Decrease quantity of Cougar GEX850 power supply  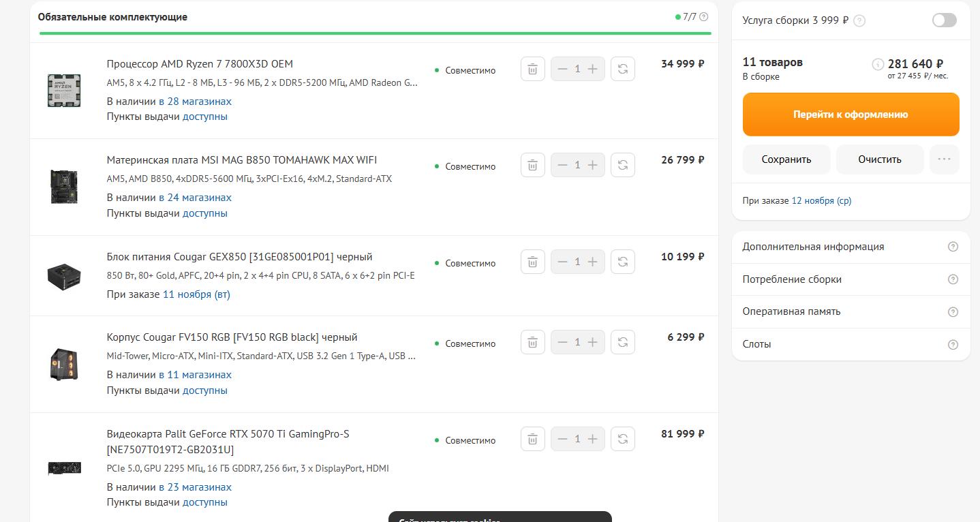click(562, 262)
